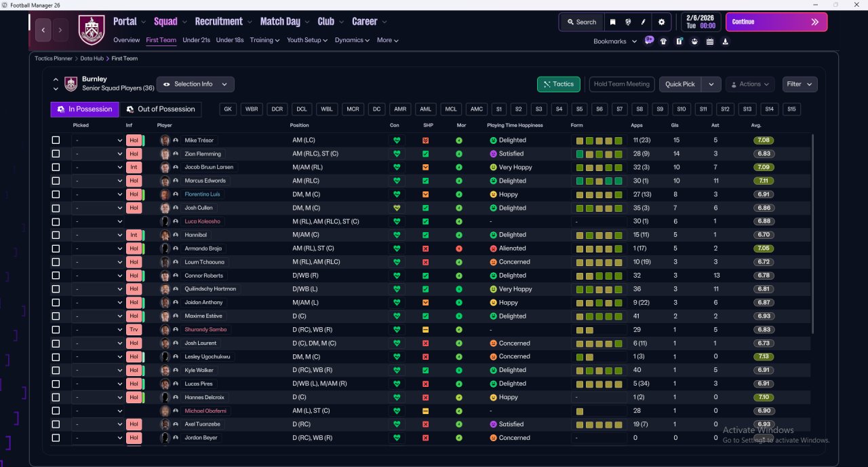868x467 pixels.
Task: Open settings gear icon
Action: pyautogui.click(x=662, y=22)
